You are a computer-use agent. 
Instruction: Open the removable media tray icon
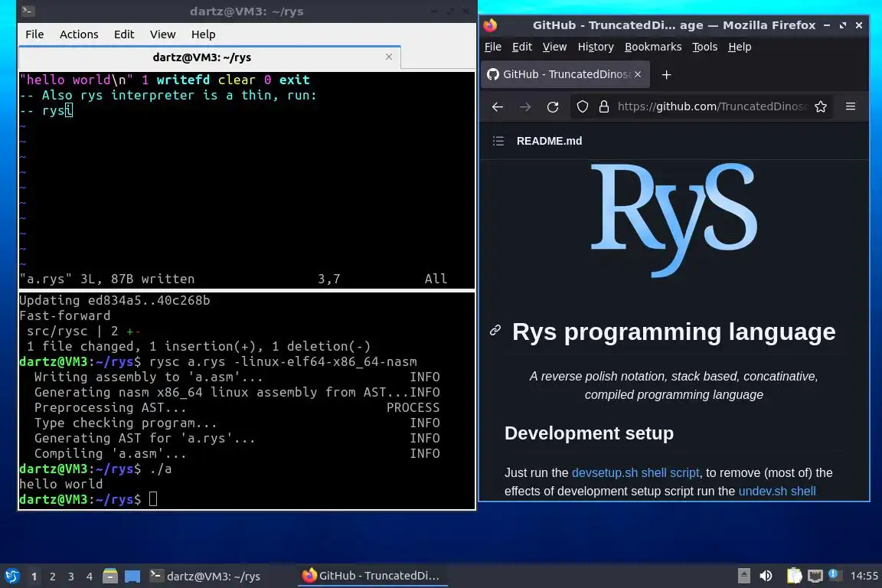[x=743, y=576]
